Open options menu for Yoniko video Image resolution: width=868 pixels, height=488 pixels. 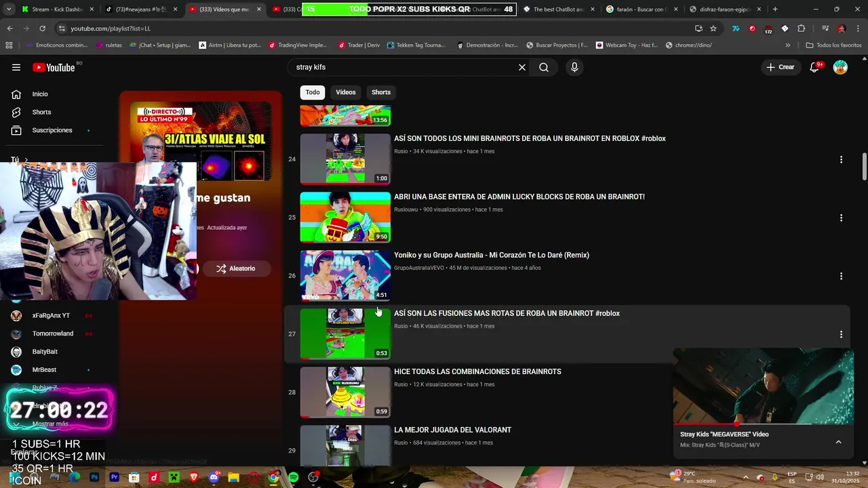[841, 276]
